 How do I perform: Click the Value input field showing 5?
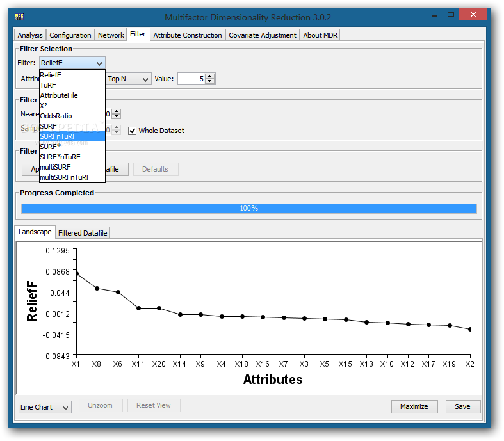coord(191,79)
